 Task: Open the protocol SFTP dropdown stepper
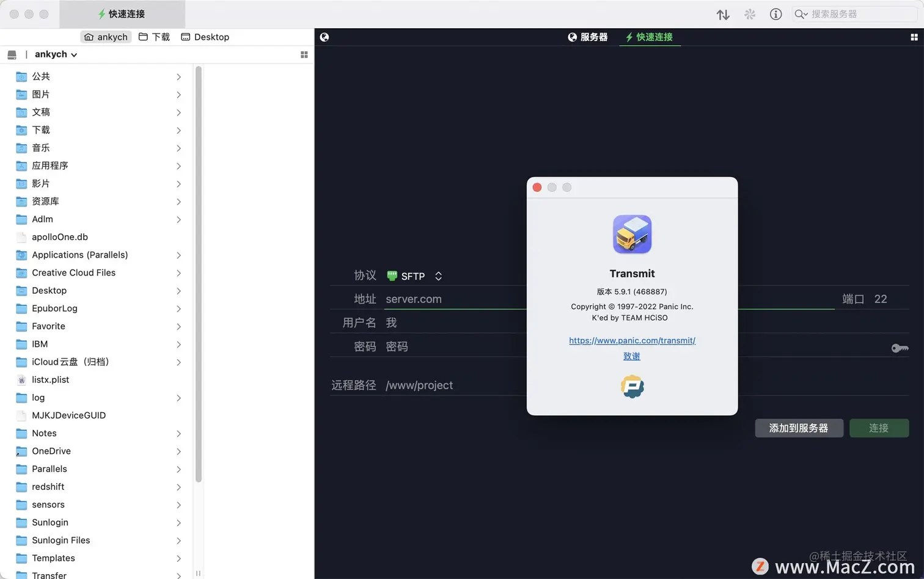[x=438, y=276]
